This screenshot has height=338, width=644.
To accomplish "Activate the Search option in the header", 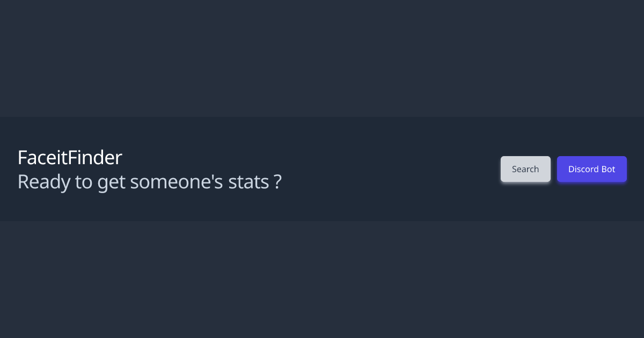I will pyautogui.click(x=525, y=169).
